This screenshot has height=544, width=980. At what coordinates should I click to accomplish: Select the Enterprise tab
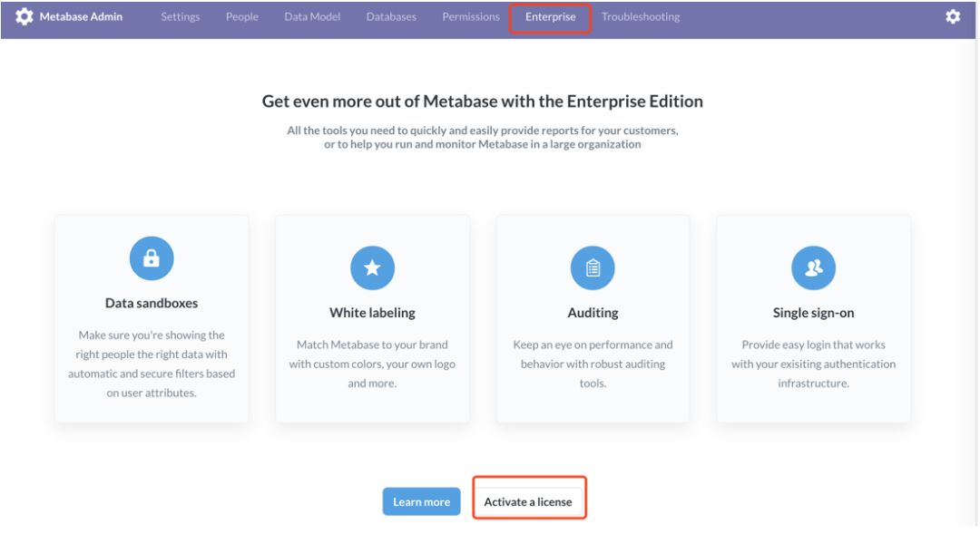click(x=550, y=17)
